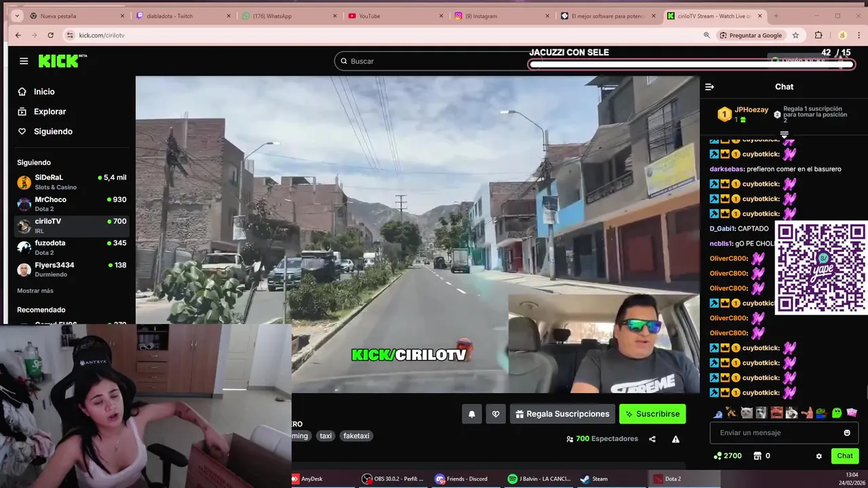This screenshot has width=868, height=488.
Task: Open Siguiendo in sidebar
Action: coord(53,131)
